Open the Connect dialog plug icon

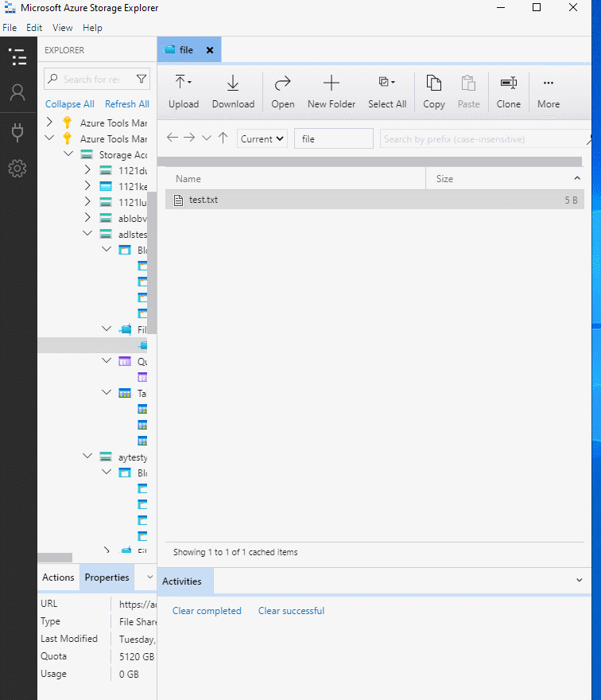(x=17, y=132)
